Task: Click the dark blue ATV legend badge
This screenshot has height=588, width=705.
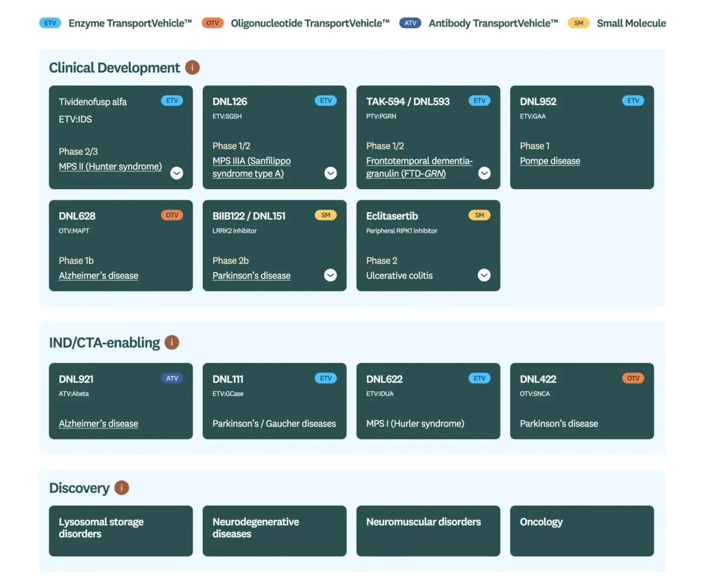Action: pos(410,23)
